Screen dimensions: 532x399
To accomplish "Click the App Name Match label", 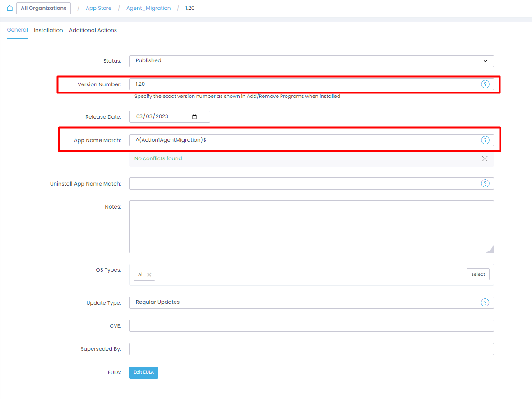I will coord(97,140).
